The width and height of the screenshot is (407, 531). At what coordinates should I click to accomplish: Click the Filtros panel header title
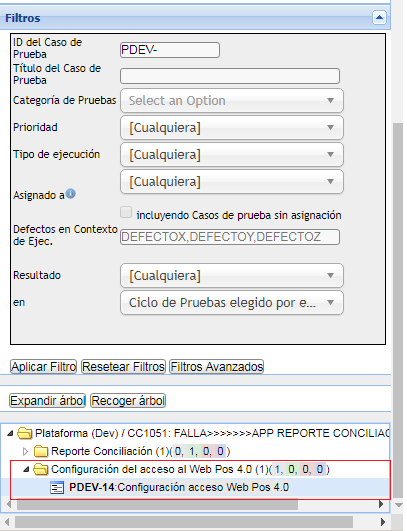pos(23,18)
